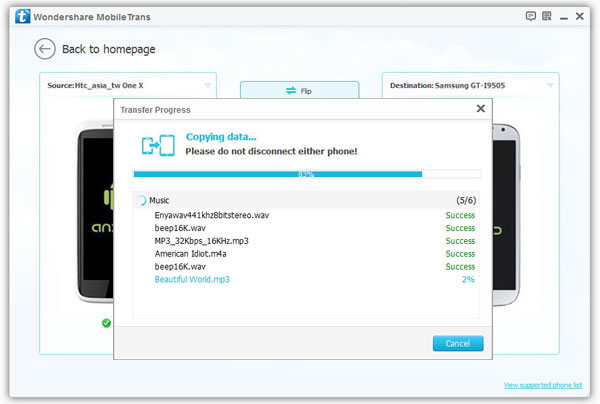600x404 pixels.
Task: Click Success status for American Idiot.m4a
Action: pos(460,254)
